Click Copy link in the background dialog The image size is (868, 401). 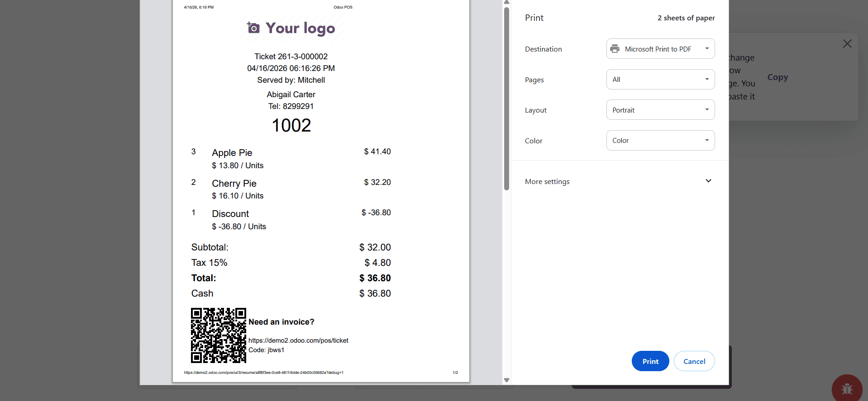pos(777,77)
